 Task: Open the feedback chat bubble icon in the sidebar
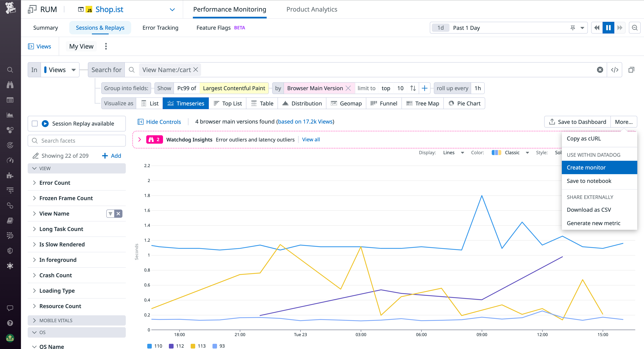pyautogui.click(x=10, y=308)
